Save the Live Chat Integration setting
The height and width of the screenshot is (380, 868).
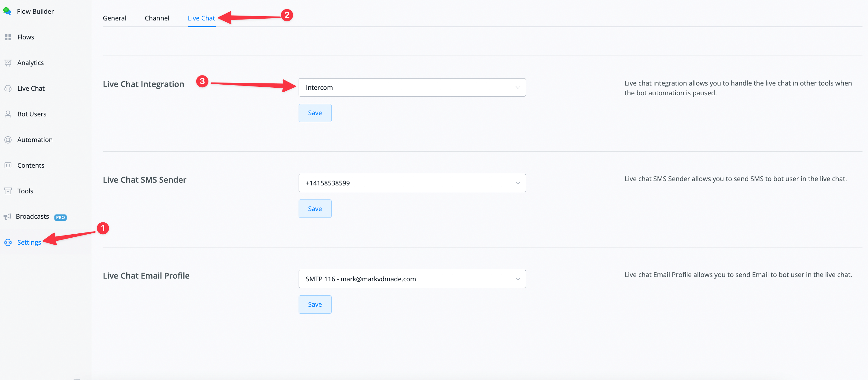[x=315, y=113]
